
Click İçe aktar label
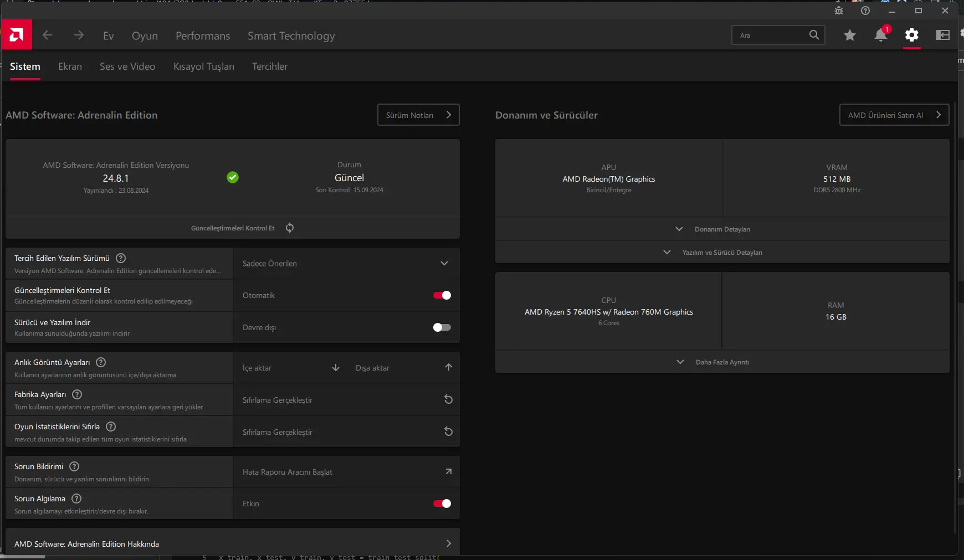pos(257,368)
